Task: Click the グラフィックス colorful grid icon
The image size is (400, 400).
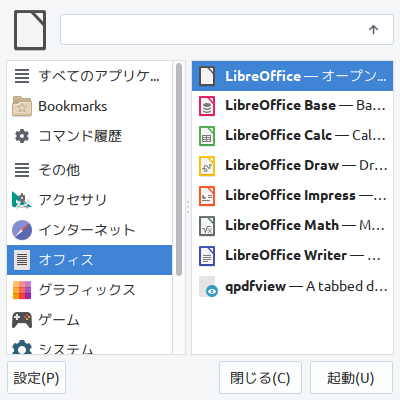Action: point(22,290)
